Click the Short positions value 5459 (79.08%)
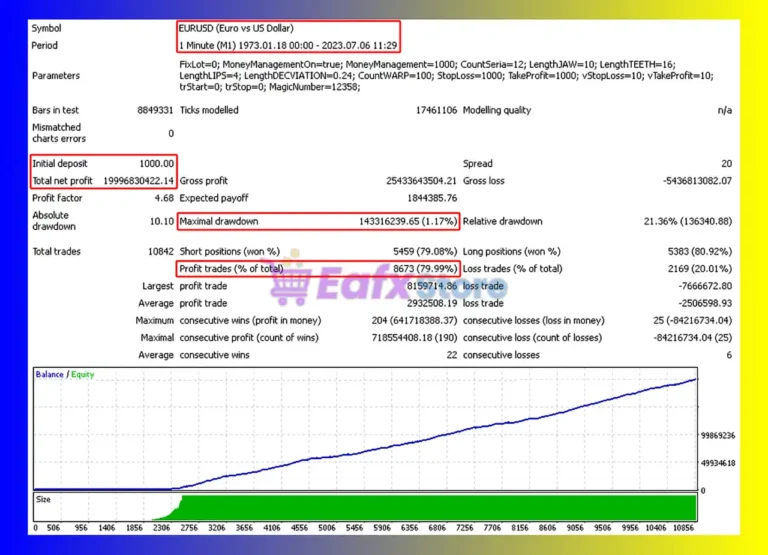The height and width of the screenshot is (555, 768). tap(425, 251)
